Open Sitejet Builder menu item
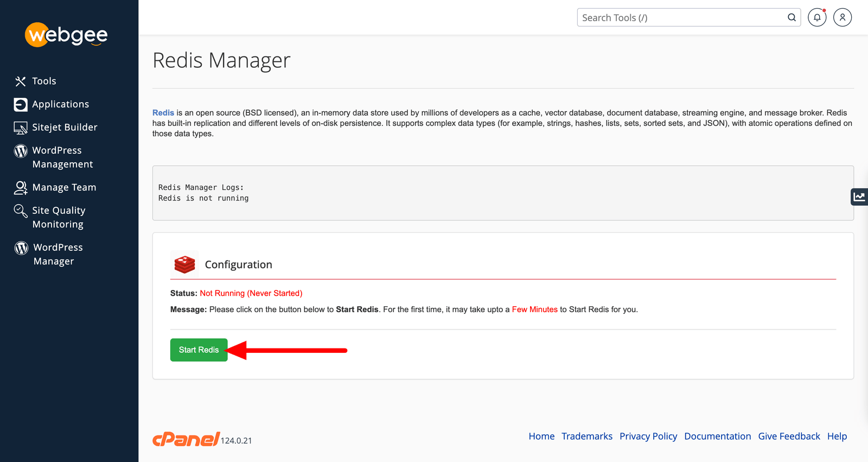Viewport: 868px width, 462px height. point(65,127)
